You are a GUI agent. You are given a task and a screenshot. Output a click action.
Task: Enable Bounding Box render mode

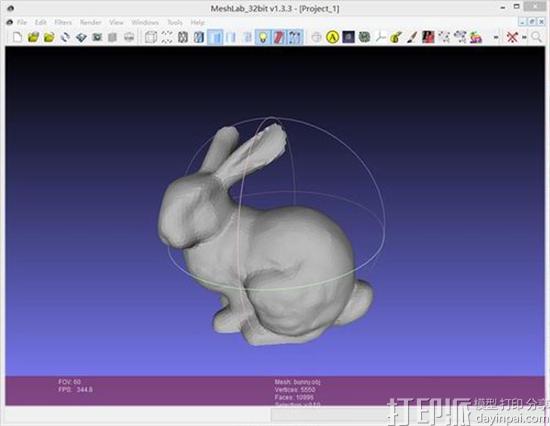(x=151, y=37)
